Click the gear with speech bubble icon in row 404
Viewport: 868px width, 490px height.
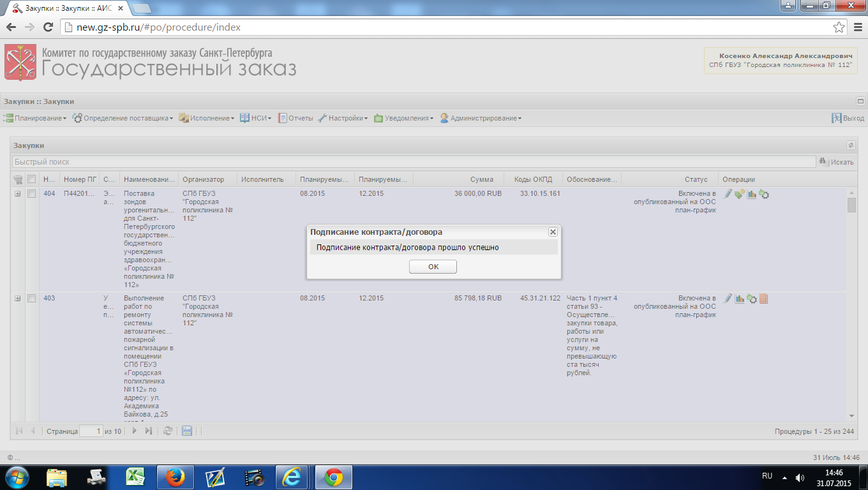point(764,194)
